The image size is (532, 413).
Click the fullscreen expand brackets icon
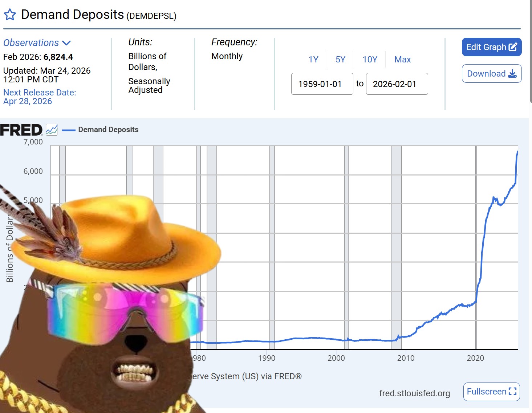tap(512, 392)
